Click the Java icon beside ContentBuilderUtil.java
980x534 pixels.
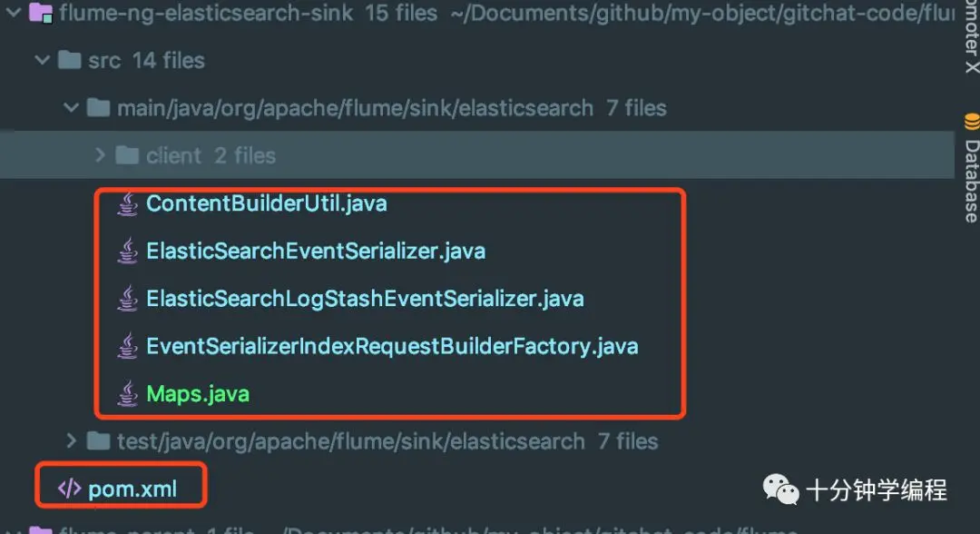(127, 203)
